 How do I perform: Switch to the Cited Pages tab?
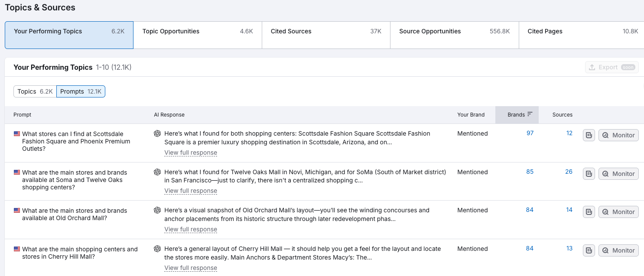point(581,35)
